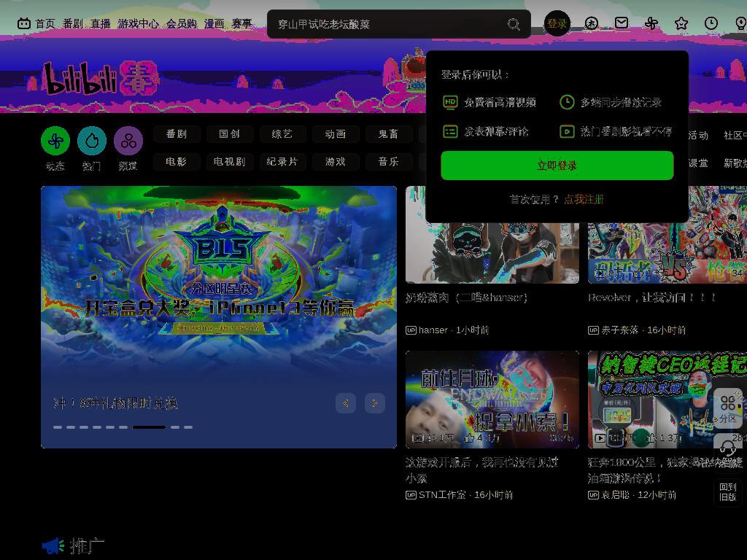Open the 首页 top navigation link

pyautogui.click(x=45, y=24)
